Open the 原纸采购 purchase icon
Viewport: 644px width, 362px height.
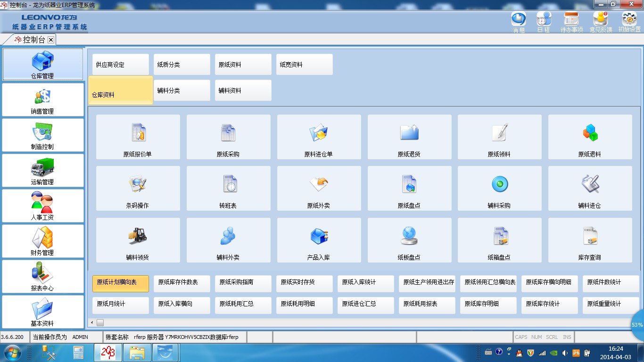pyautogui.click(x=228, y=133)
